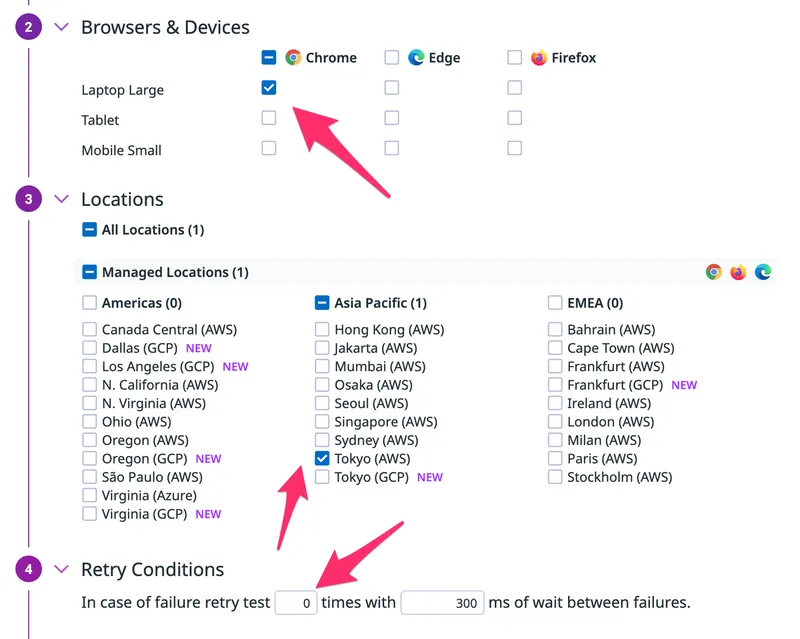
Task: Click the step 4 numbered circle
Action: (29, 570)
